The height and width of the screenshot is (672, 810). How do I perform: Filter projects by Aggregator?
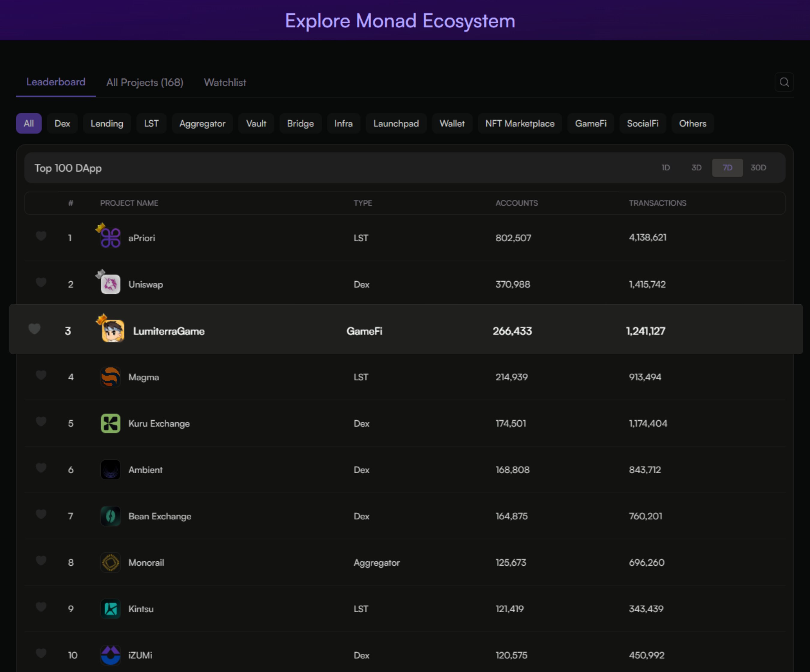[x=202, y=123]
